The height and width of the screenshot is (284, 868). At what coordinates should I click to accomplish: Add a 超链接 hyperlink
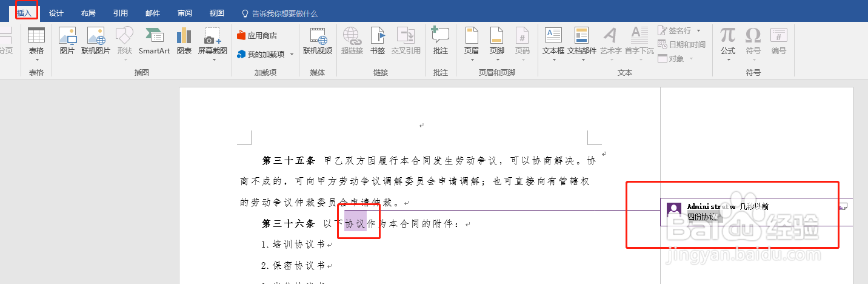[352, 42]
